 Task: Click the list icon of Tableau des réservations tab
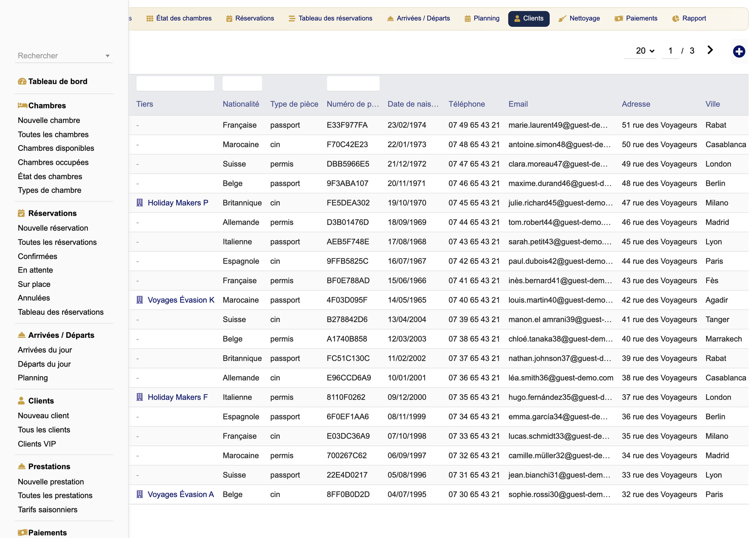(292, 19)
